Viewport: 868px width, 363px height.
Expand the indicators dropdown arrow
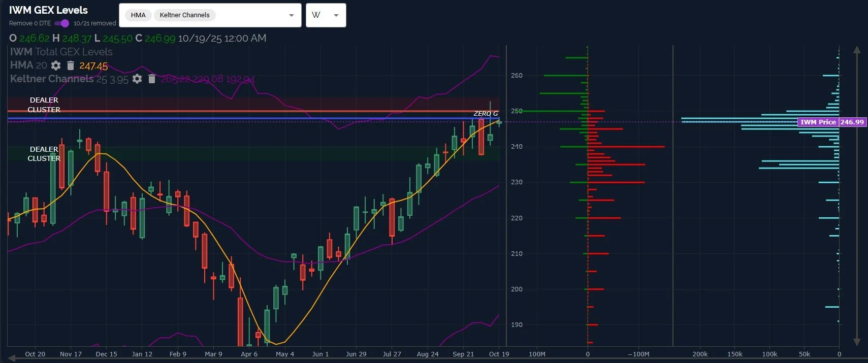coord(292,15)
